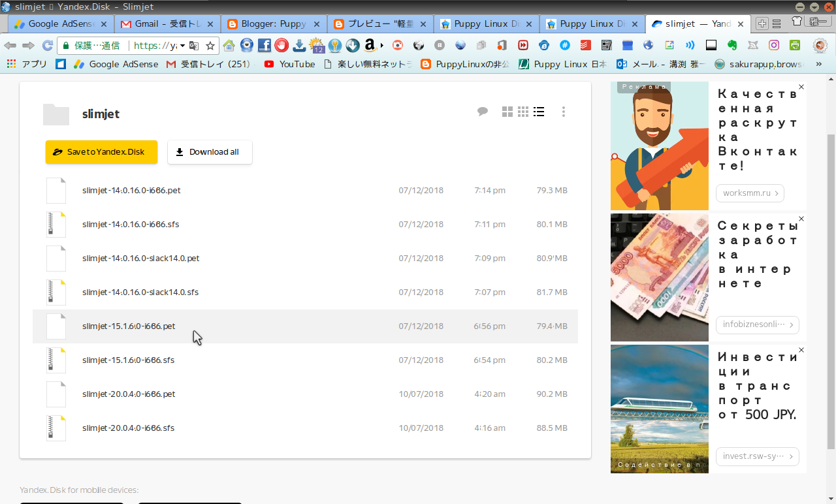Open the Evernote elephant extension
Screen dimensions: 836x504
coord(732,46)
